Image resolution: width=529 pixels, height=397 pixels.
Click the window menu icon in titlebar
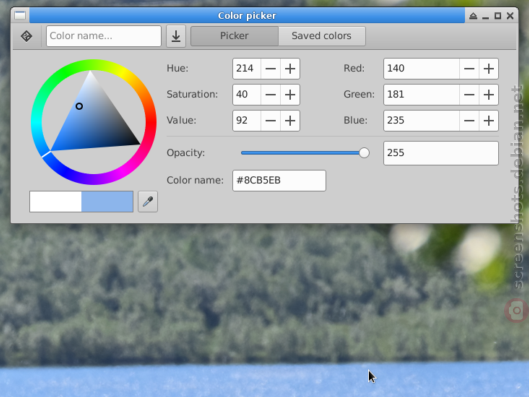20,16
